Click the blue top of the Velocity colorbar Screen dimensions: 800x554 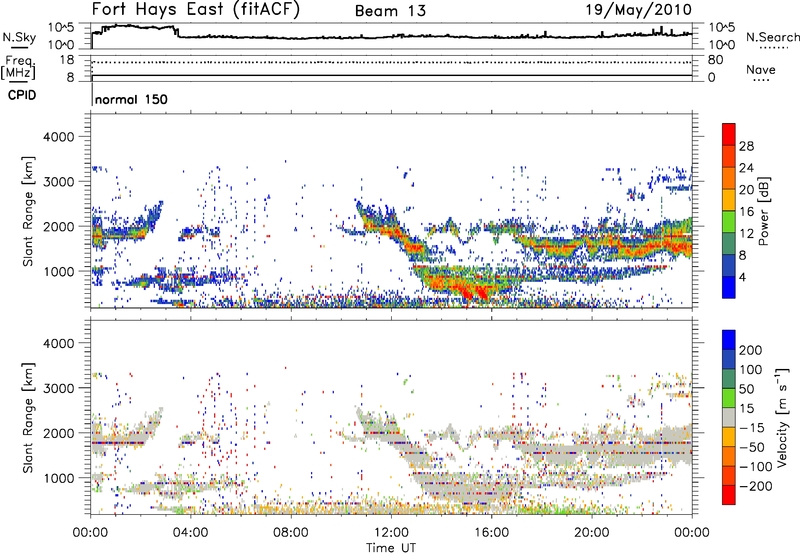(729, 340)
